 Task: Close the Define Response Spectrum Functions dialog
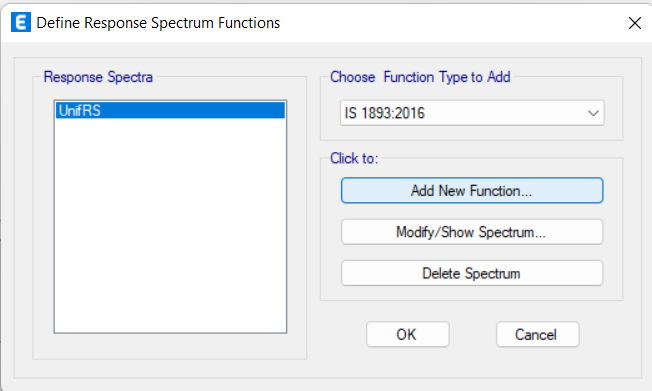(x=635, y=23)
